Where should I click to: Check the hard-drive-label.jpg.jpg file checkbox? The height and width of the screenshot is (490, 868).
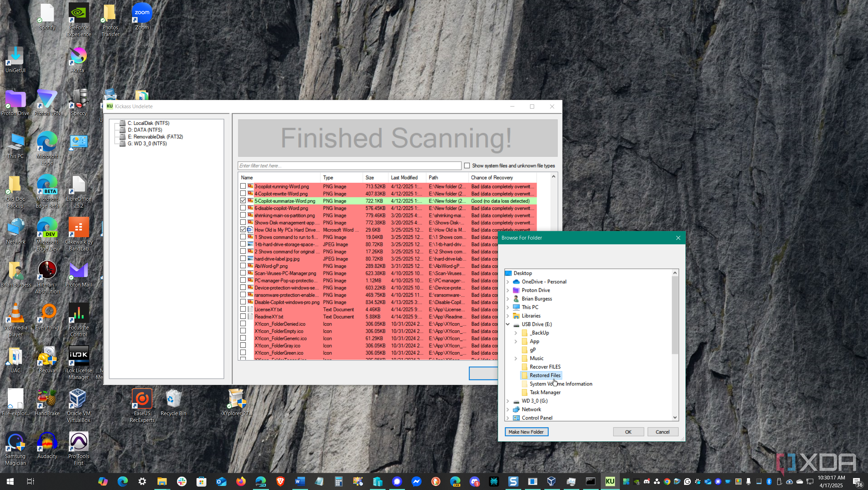pos(243,259)
